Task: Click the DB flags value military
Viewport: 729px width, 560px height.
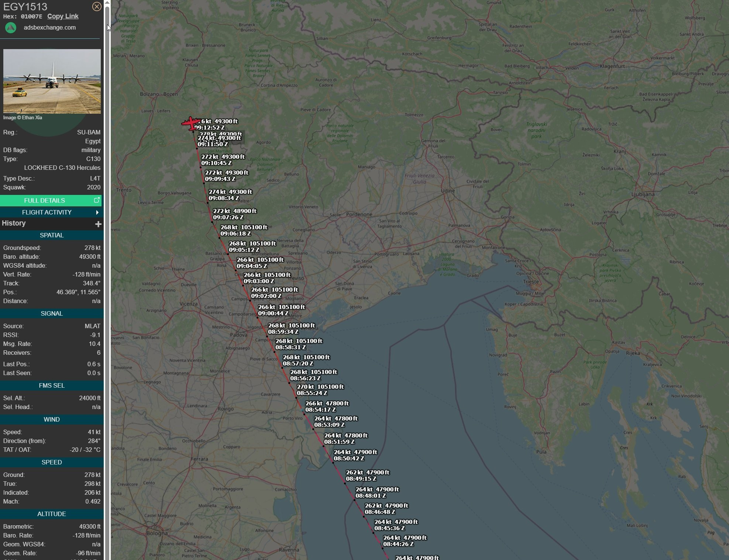Action: pos(91,150)
